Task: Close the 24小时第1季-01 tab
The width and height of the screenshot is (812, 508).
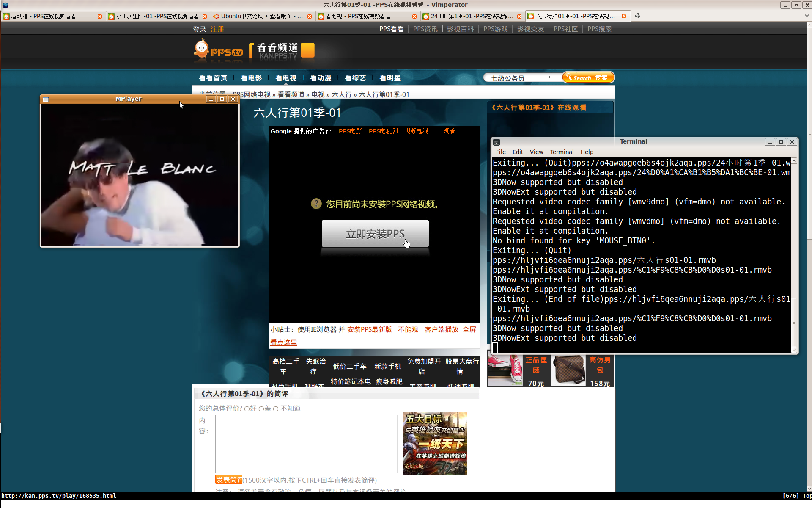Action: [519, 17]
